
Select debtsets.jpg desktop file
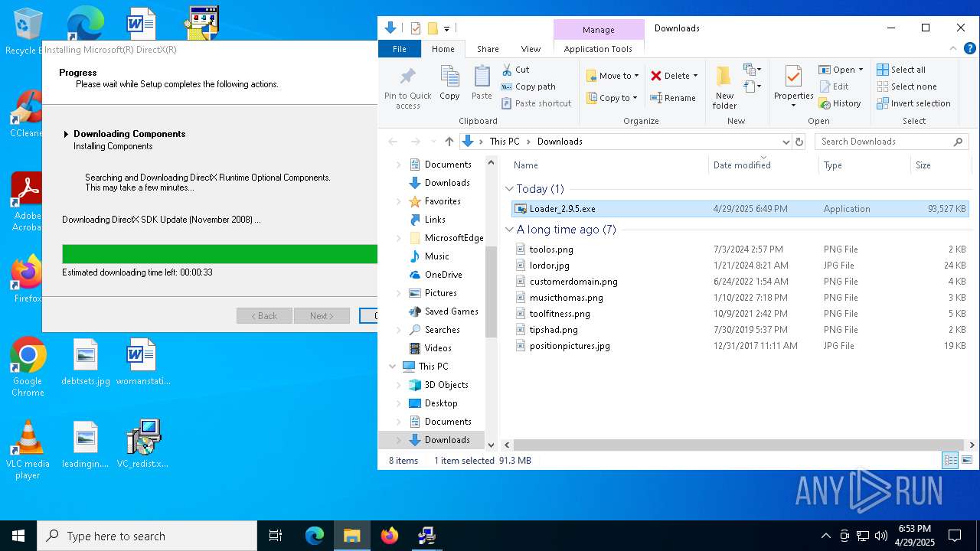86,362
